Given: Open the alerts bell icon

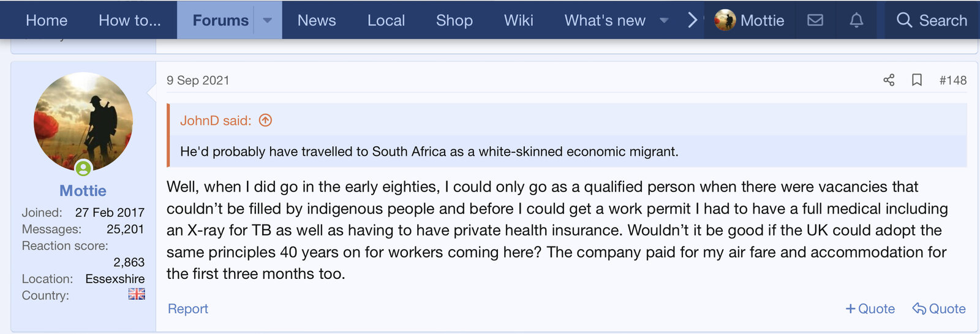Looking at the screenshot, I should [856, 20].
